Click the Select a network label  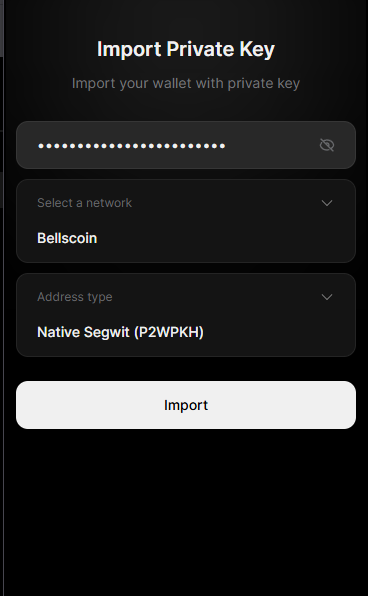click(84, 203)
